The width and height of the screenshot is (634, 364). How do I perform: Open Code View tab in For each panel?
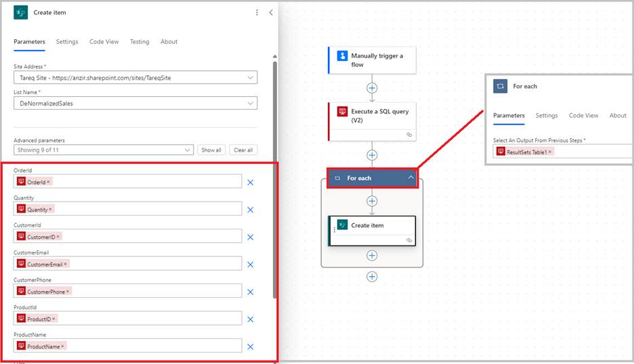[x=583, y=116]
